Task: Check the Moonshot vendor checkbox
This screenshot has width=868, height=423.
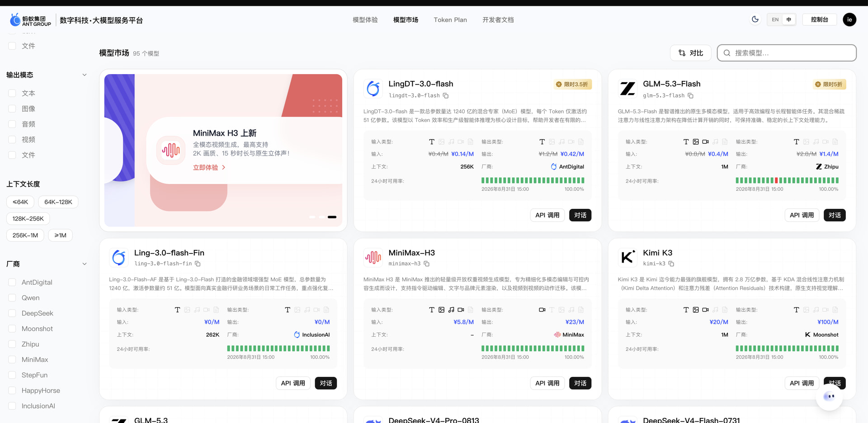Action: pyautogui.click(x=12, y=329)
